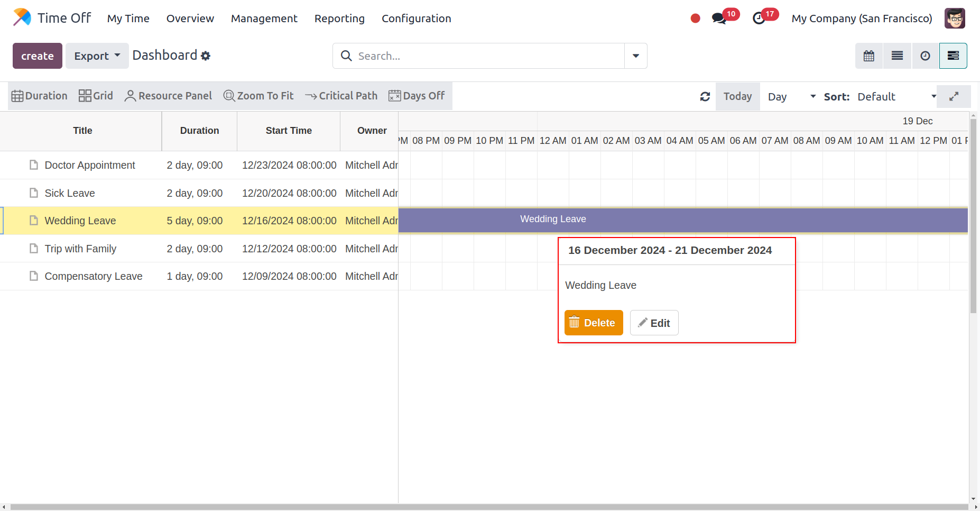Expand the Export dropdown
This screenshot has width=980, height=511.
97,56
